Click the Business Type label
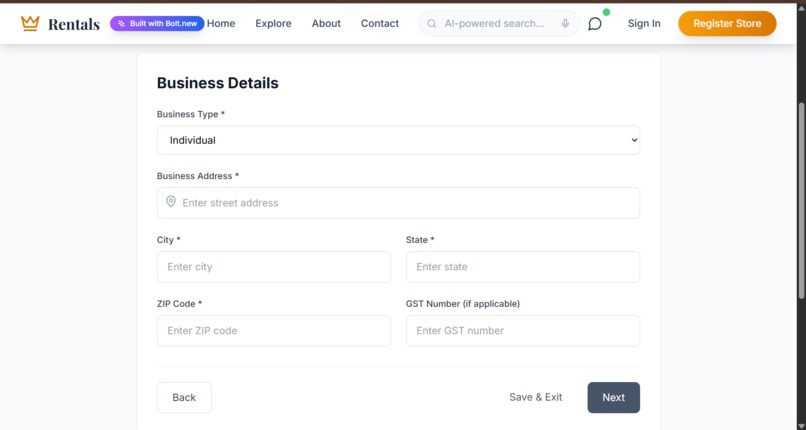Viewport: 806px width, 430px height. [x=191, y=114]
